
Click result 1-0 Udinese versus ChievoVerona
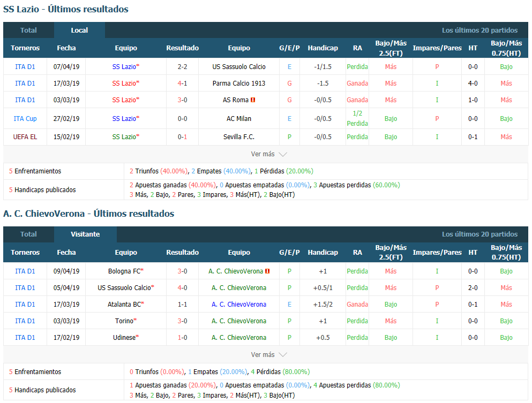coord(183,338)
